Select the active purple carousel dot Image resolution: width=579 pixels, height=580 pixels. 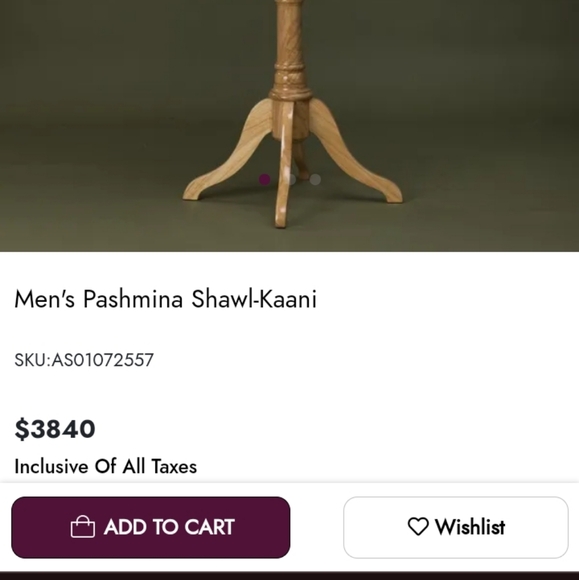(265, 179)
